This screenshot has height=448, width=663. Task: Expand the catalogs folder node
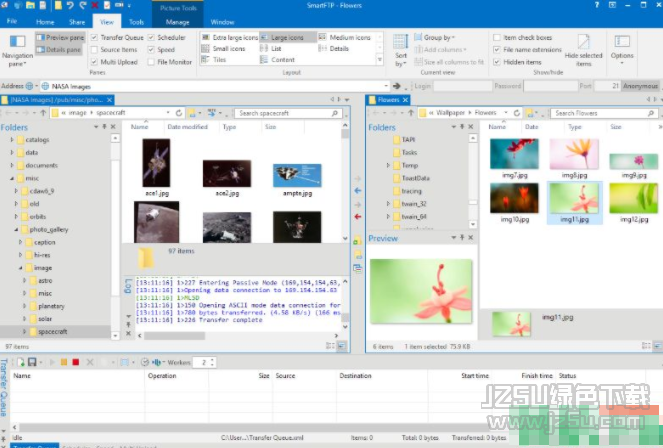point(12,139)
